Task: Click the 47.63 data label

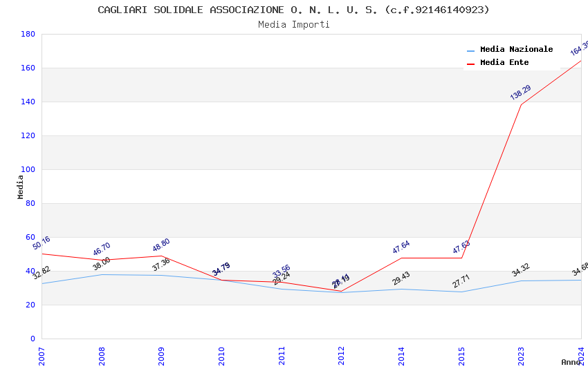Action: coord(461,247)
